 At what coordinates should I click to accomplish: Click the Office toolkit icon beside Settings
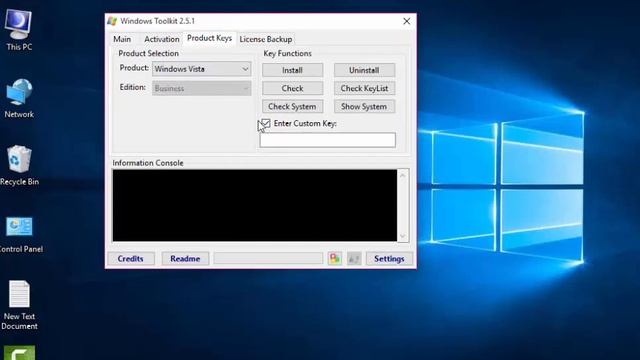point(334,258)
